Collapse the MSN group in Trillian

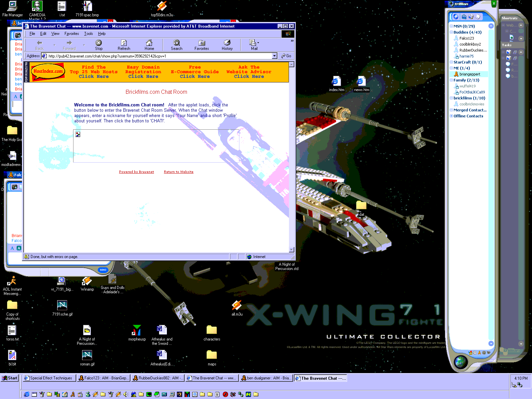451,26
